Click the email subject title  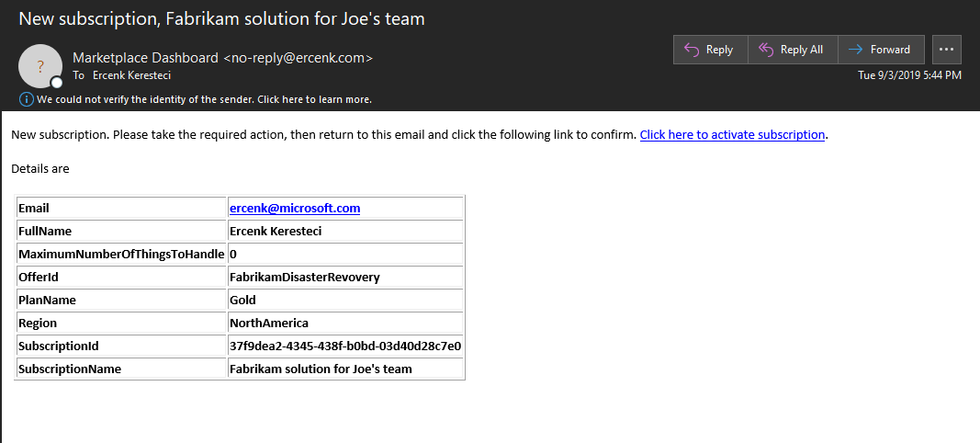pos(222,18)
